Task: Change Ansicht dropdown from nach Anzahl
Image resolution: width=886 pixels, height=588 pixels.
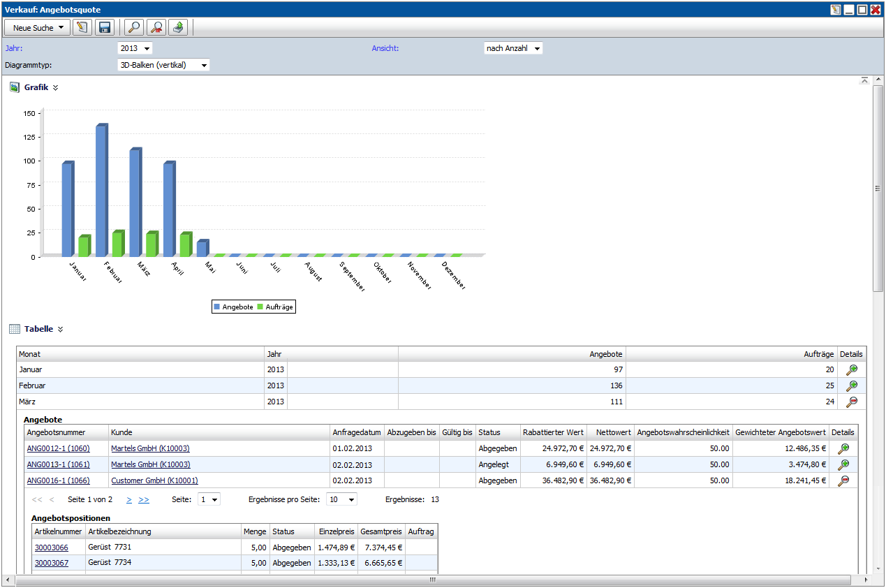Action: coord(513,48)
